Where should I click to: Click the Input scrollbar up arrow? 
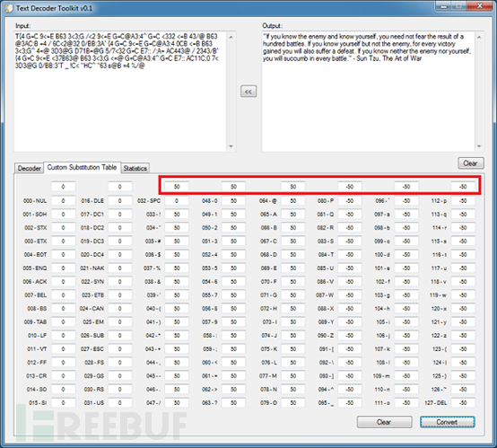[231, 38]
